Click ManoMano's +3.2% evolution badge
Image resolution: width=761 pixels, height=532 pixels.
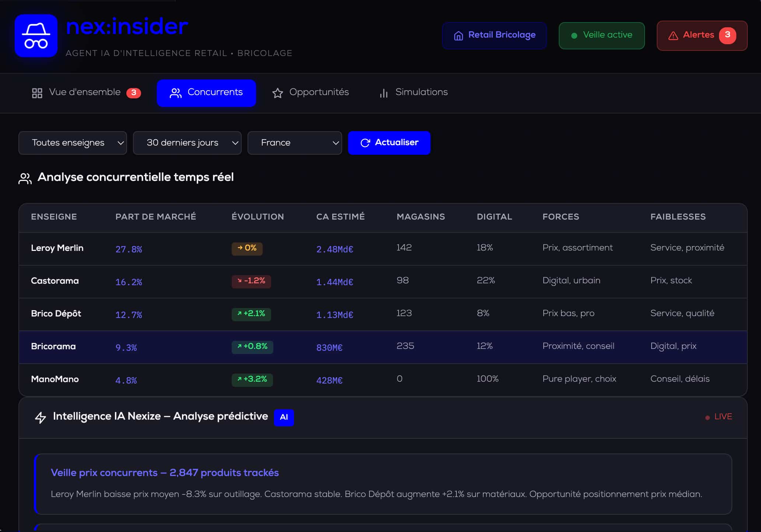point(252,379)
